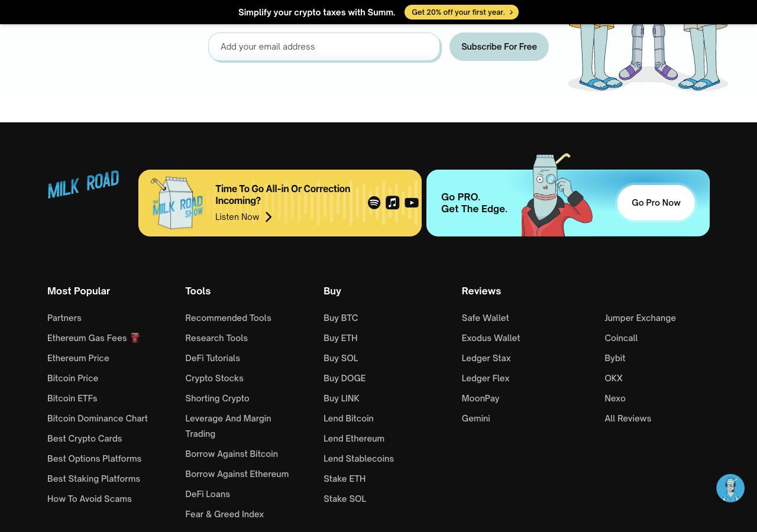This screenshot has width=757, height=532.
Task: Open the Recommended Tools link
Action: pos(228,318)
